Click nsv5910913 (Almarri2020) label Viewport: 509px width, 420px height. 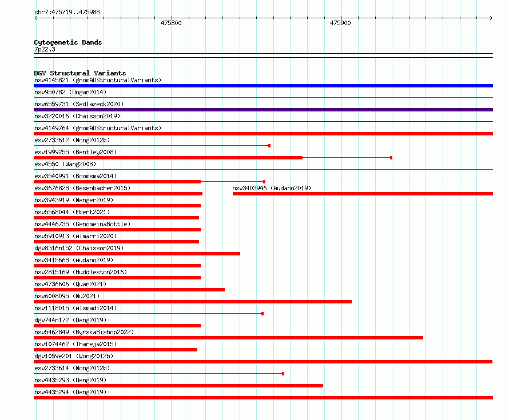coord(75,236)
